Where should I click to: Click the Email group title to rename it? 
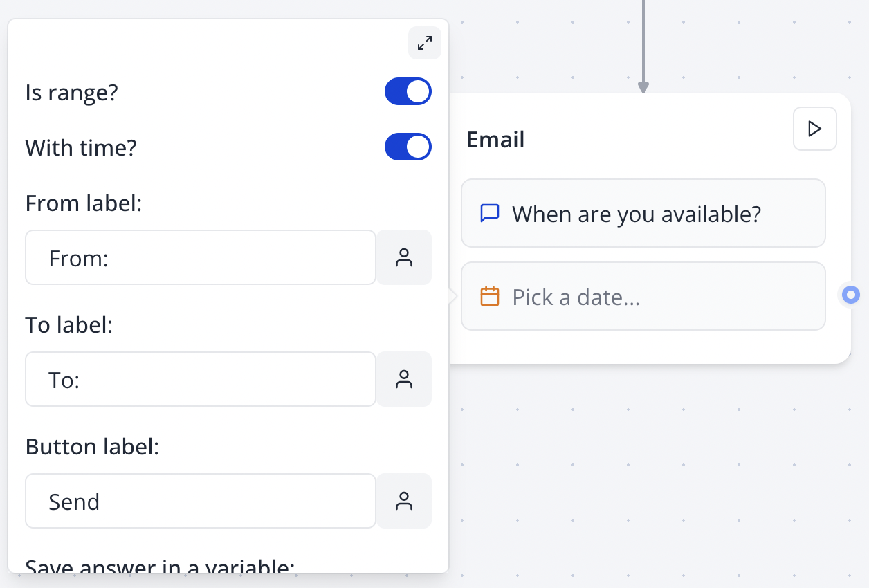495,139
